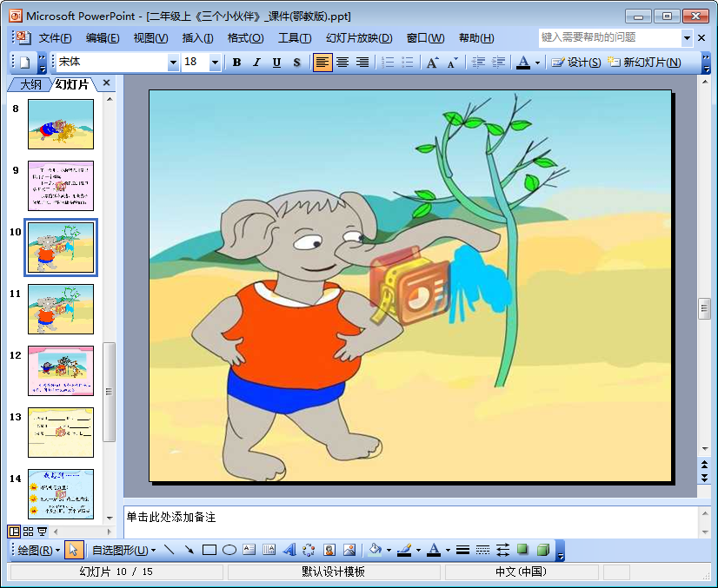Increase indent level icon
The height and width of the screenshot is (588, 718).
(x=498, y=63)
